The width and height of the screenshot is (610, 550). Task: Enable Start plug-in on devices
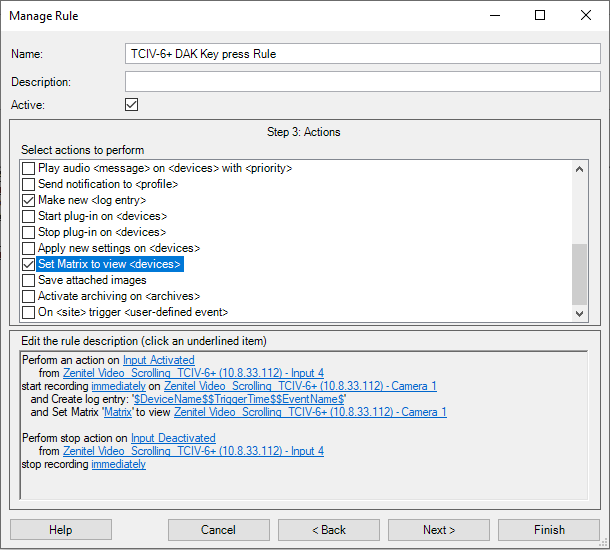click(29, 216)
